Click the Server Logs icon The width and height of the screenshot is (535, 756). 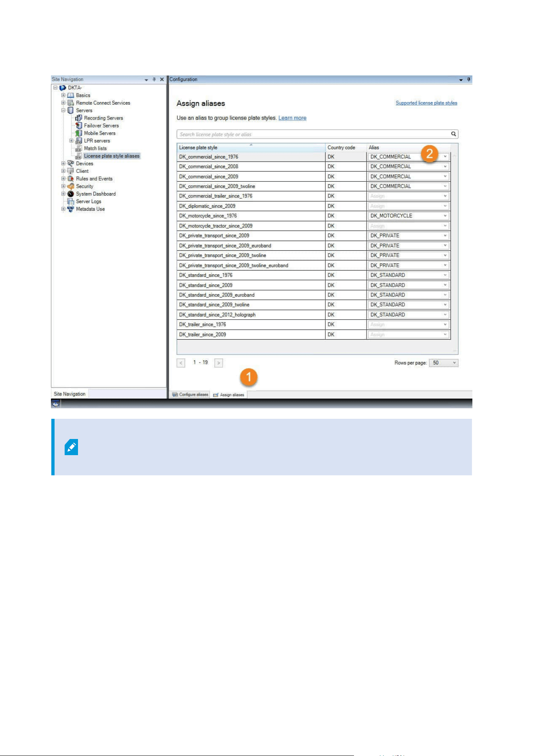71,202
